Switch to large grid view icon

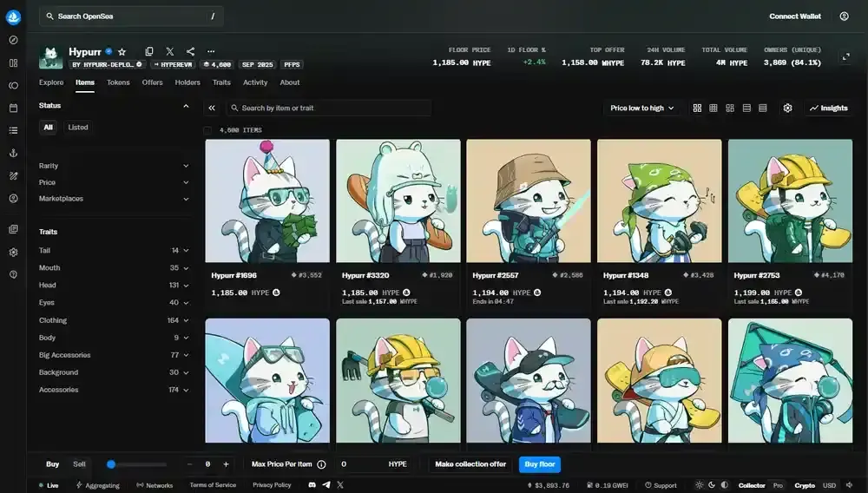(698, 108)
